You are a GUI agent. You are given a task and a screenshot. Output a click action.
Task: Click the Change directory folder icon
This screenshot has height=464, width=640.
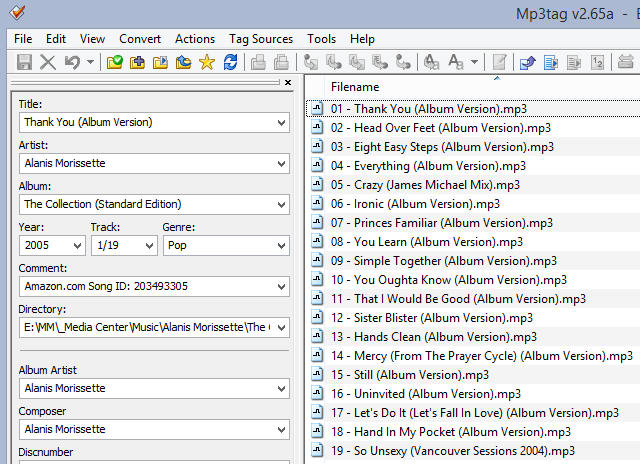114,62
